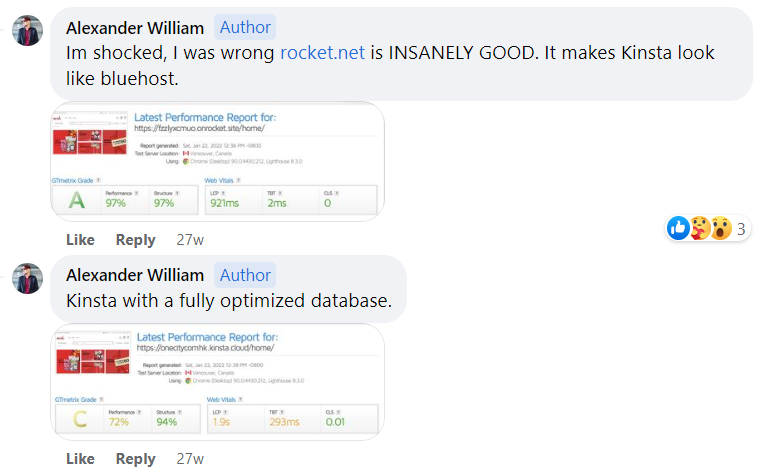
Task: Open second comment's 27w timestamp
Action: click(x=190, y=459)
